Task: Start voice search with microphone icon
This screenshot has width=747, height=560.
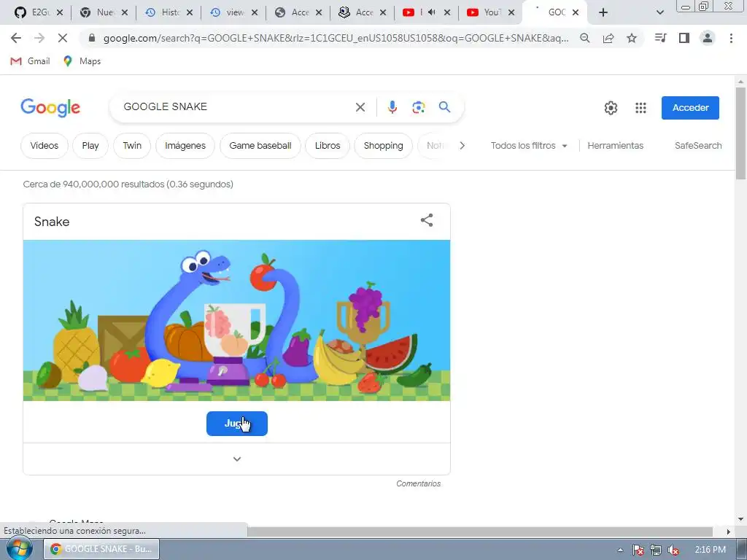Action: [392, 107]
